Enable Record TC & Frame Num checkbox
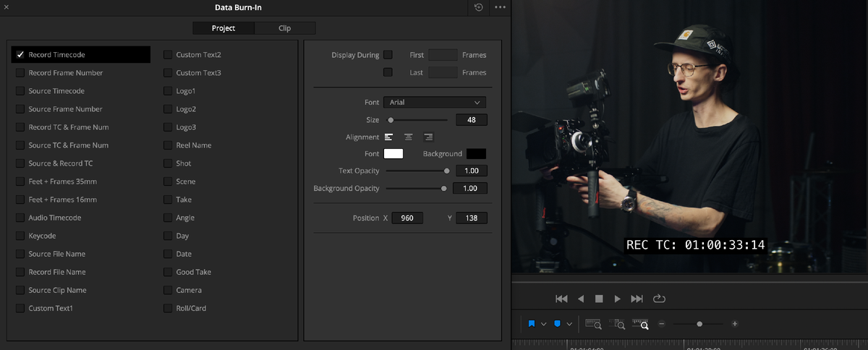Viewport: 868px width, 350px height. click(20, 127)
